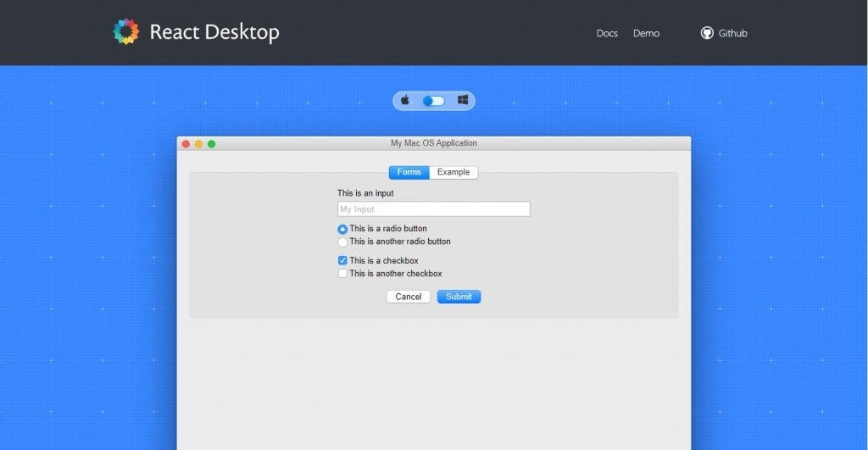Switch to the Forms tab

coord(409,172)
